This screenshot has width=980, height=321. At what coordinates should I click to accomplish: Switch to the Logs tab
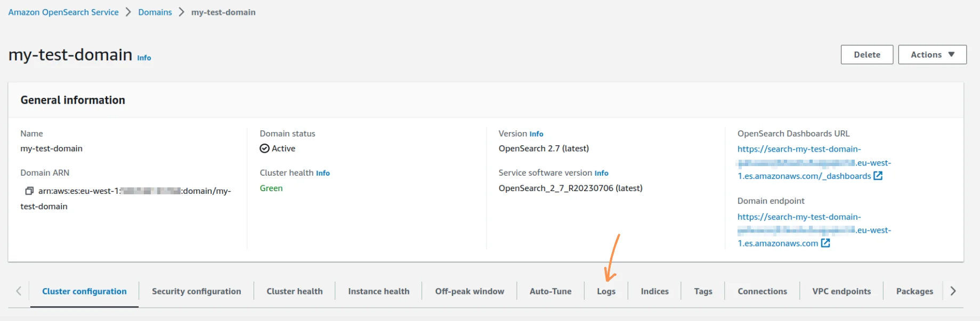pyautogui.click(x=606, y=291)
